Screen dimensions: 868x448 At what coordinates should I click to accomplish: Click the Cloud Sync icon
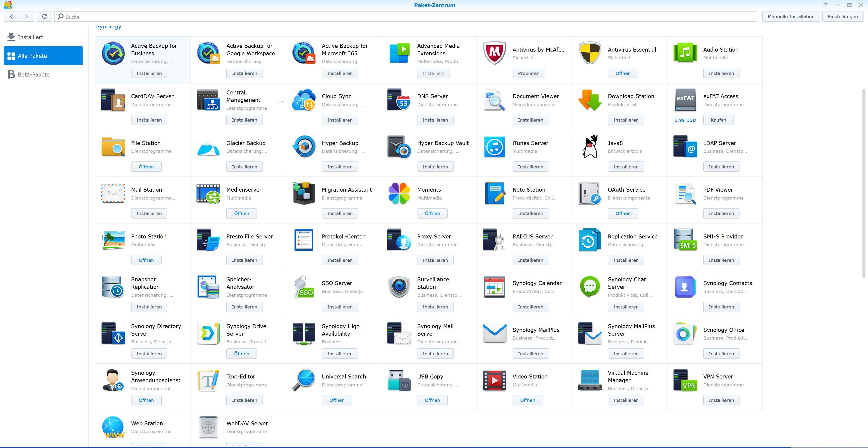304,100
